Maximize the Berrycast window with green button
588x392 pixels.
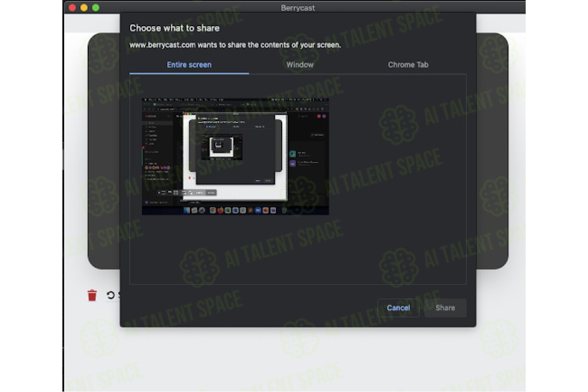96,7
